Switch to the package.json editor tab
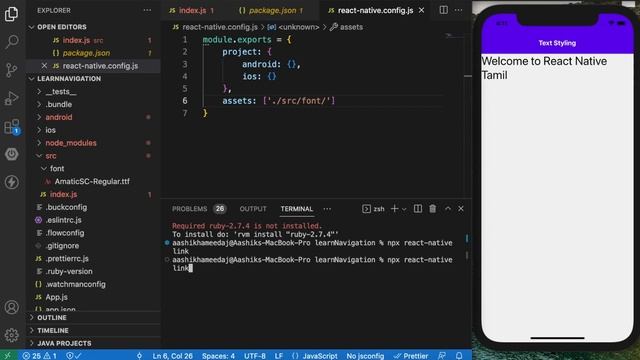The height and width of the screenshot is (360, 640). pyautogui.click(x=271, y=10)
